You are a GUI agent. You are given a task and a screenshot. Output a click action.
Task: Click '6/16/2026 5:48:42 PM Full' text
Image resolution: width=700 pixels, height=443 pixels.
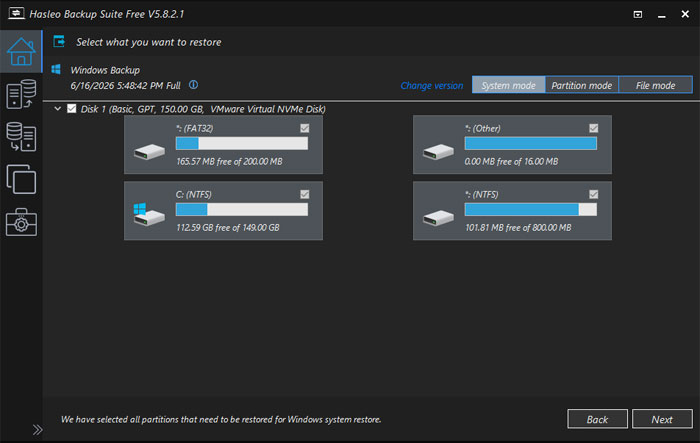click(x=125, y=85)
